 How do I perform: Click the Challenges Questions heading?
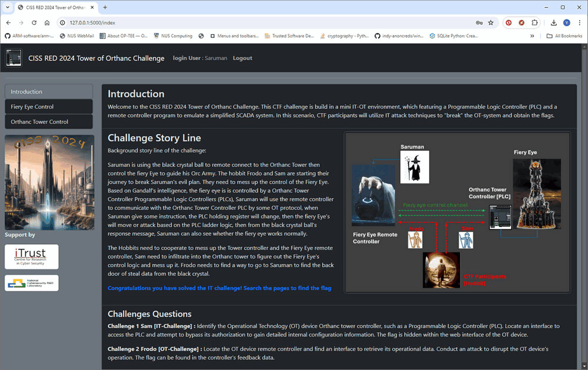click(149, 314)
